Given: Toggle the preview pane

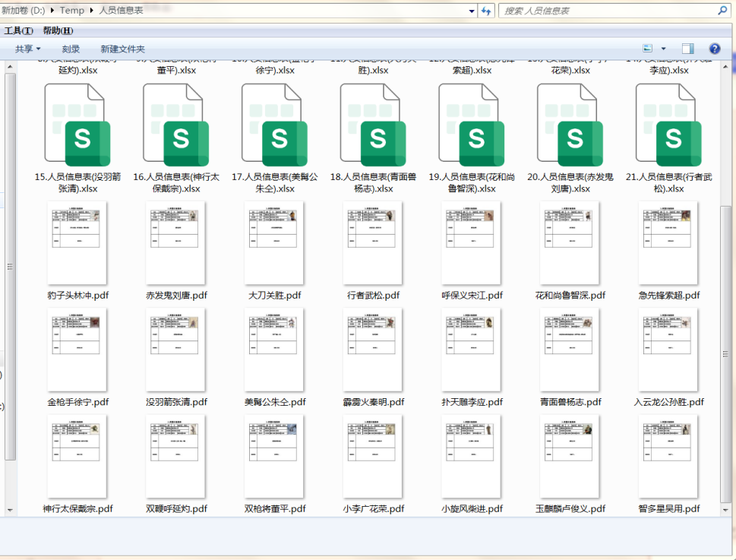Looking at the screenshot, I should click(687, 48).
